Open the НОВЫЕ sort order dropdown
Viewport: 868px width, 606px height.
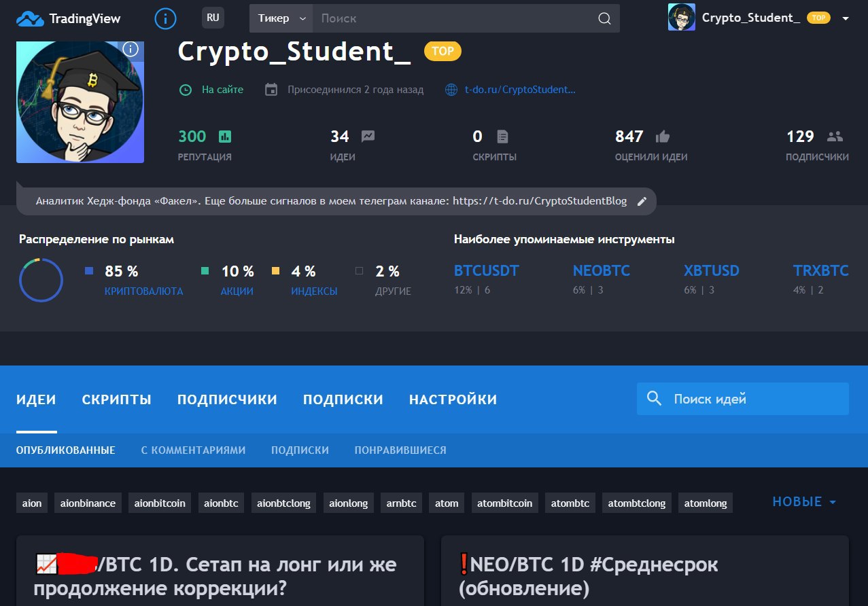(x=805, y=502)
